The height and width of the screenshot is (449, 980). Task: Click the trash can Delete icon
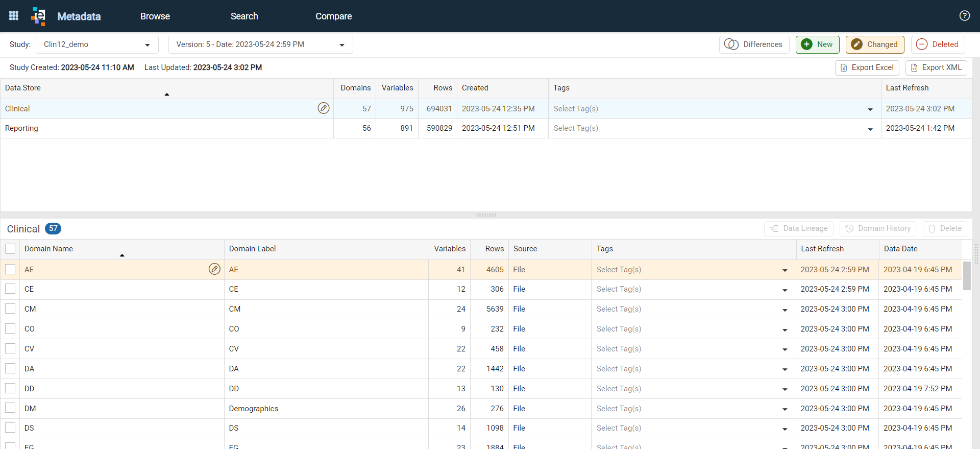coord(932,228)
